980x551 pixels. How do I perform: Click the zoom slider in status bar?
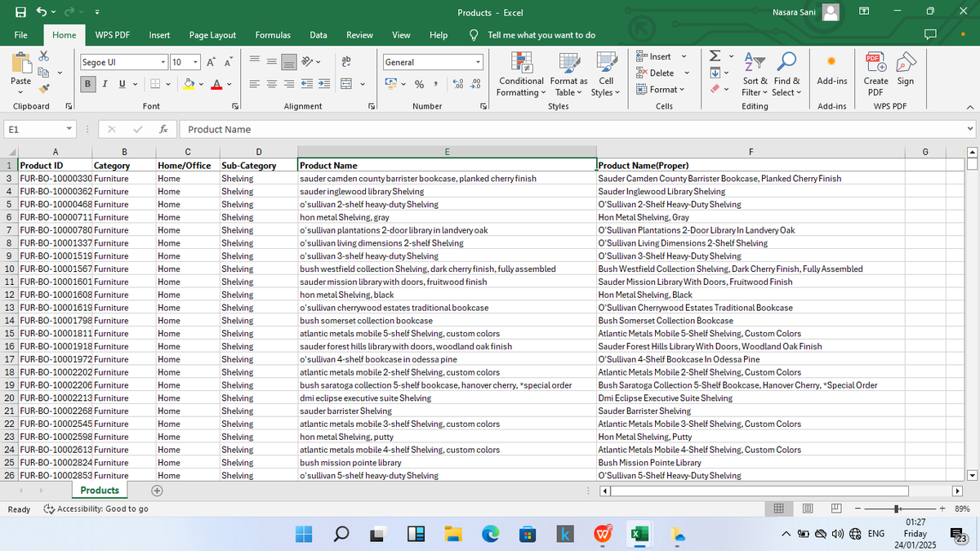[899, 508]
